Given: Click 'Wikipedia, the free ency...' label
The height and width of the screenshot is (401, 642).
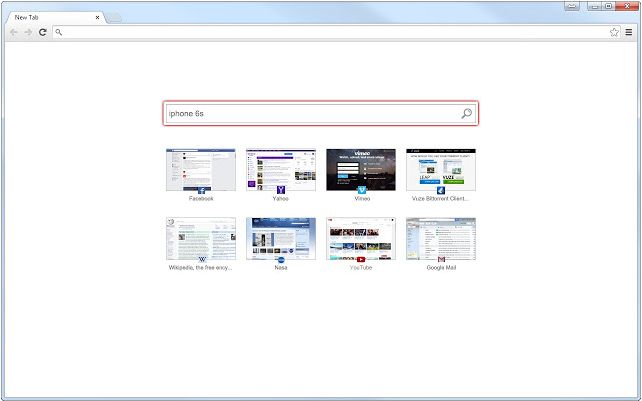Looking at the screenshot, I should [201, 267].
